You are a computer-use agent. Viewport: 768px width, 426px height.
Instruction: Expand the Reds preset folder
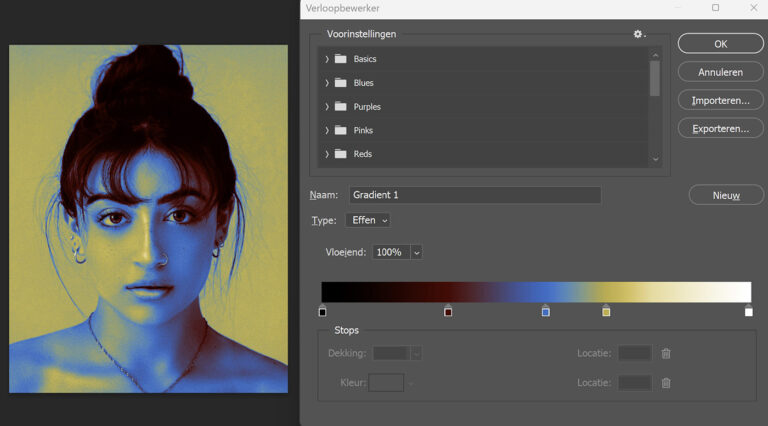(327, 154)
